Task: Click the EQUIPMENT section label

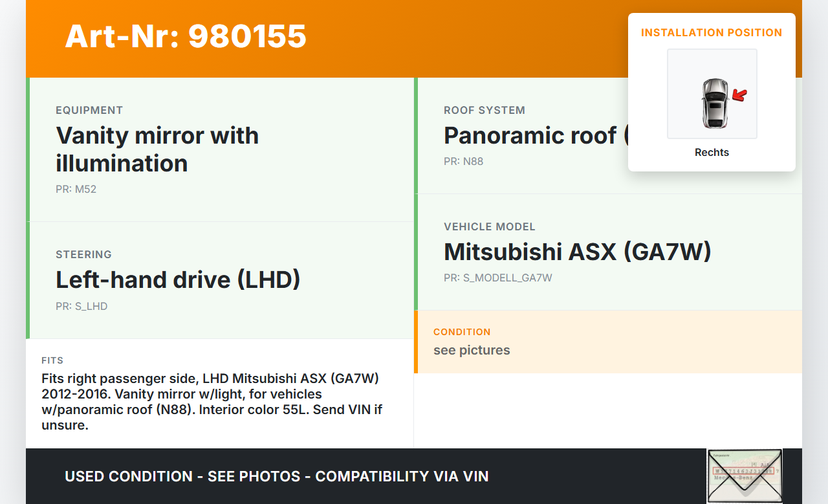Action: [x=89, y=110]
